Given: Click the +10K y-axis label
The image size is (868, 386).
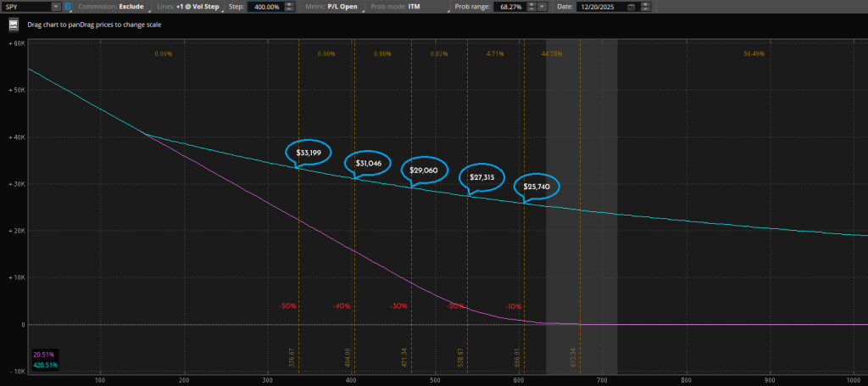Looking at the screenshot, I should (x=17, y=278).
